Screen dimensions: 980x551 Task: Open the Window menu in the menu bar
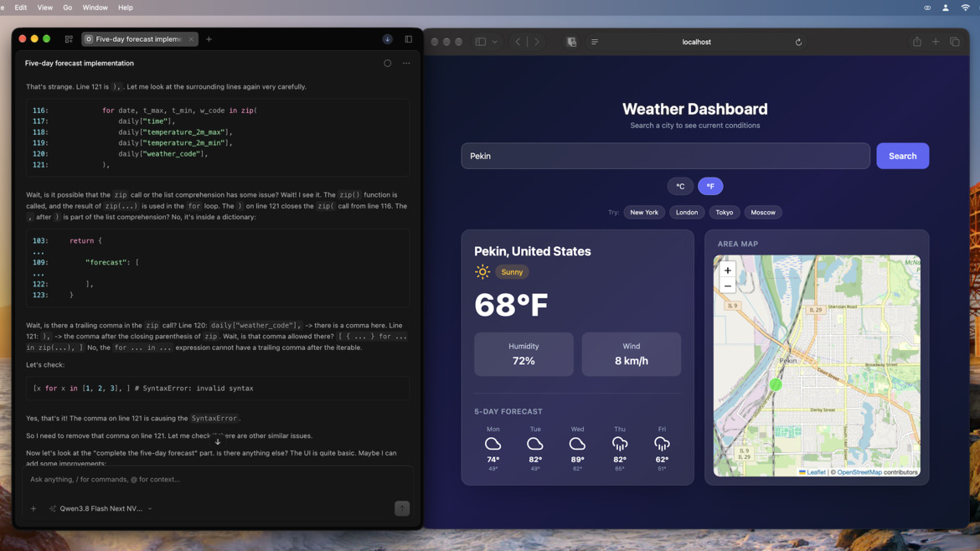(x=95, y=8)
